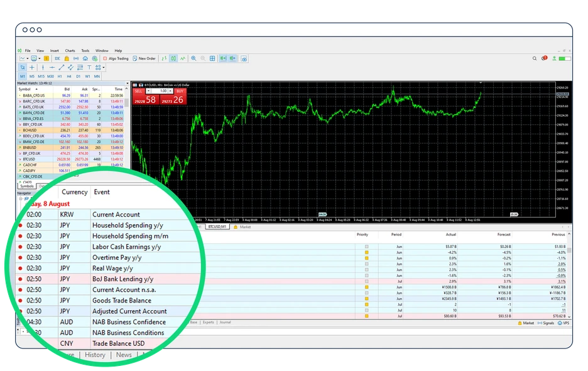Select the crosshair tool
588x371 pixels.
click(32, 67)
